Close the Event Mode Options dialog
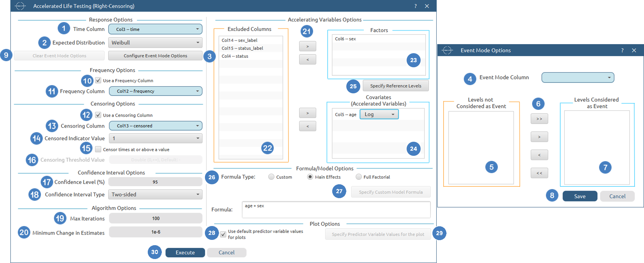 (634, 50)
